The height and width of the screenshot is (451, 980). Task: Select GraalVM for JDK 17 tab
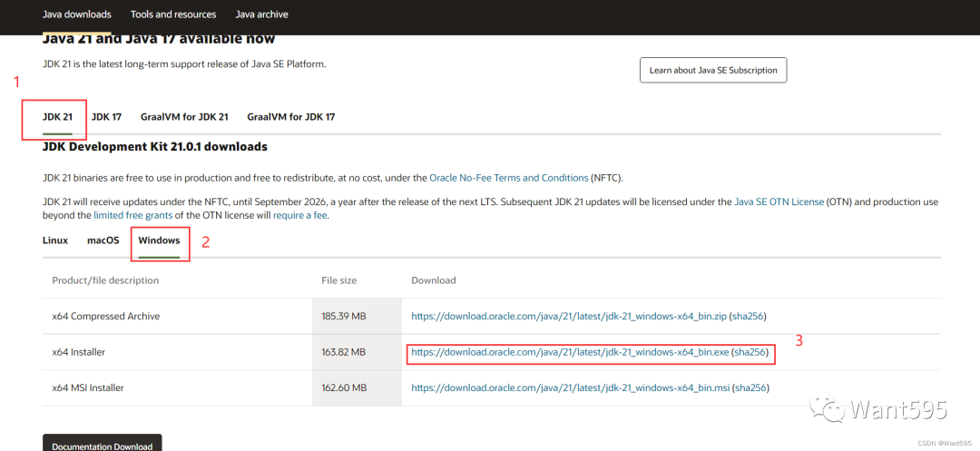point(291,117)
